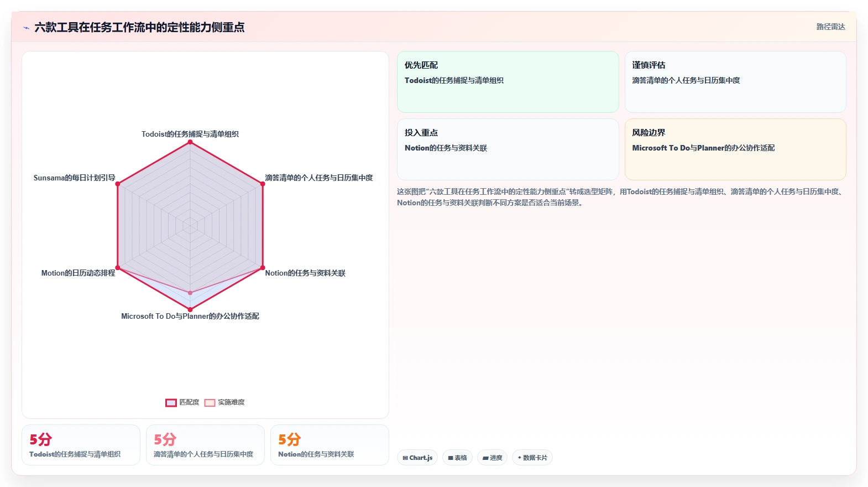
Task: Click the Chart.js tag chip
Action: click(417, 458)
